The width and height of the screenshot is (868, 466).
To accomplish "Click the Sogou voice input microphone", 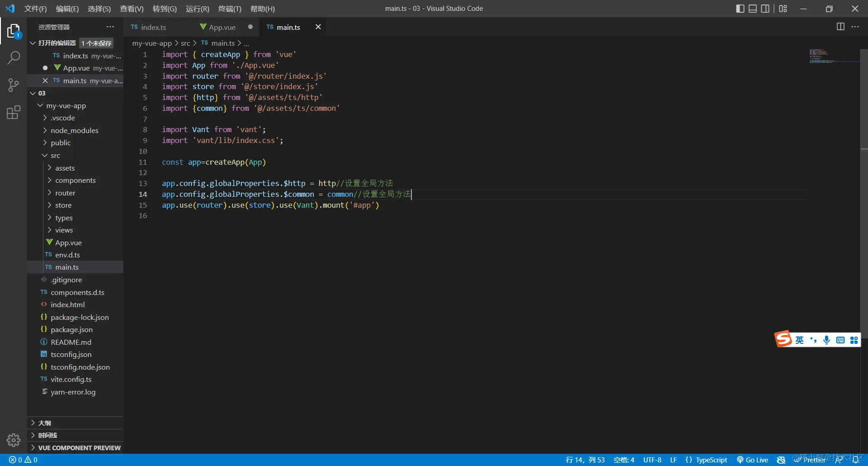I will click(x=826, y=340).
